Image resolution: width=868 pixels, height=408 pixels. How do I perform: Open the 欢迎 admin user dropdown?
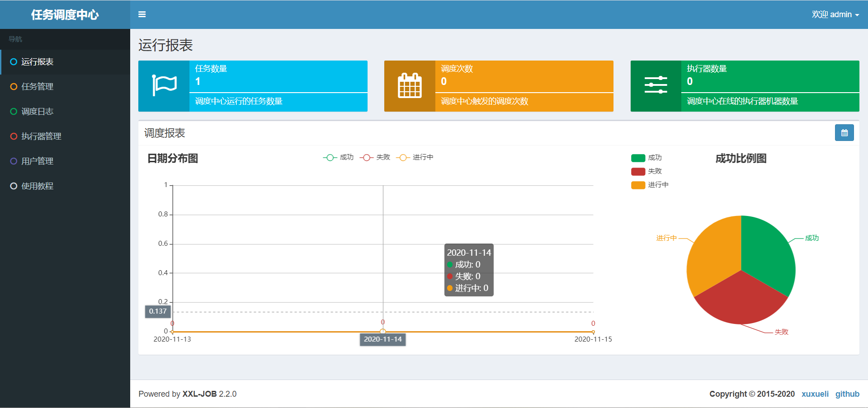tap(835, 14)
